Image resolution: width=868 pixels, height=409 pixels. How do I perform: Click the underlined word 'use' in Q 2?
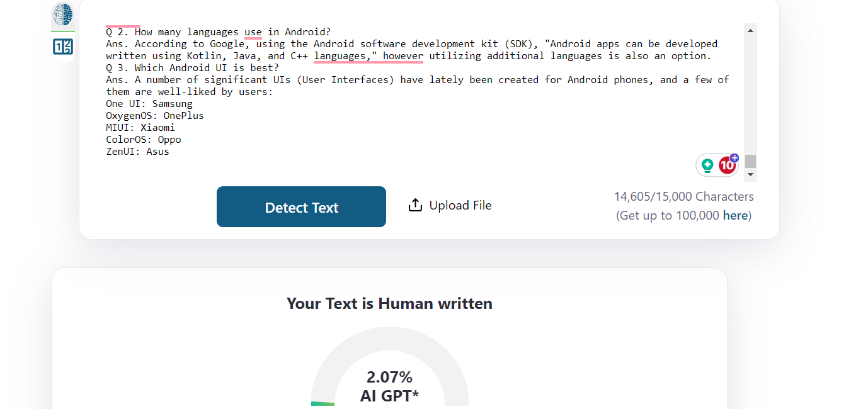[253, 32]
